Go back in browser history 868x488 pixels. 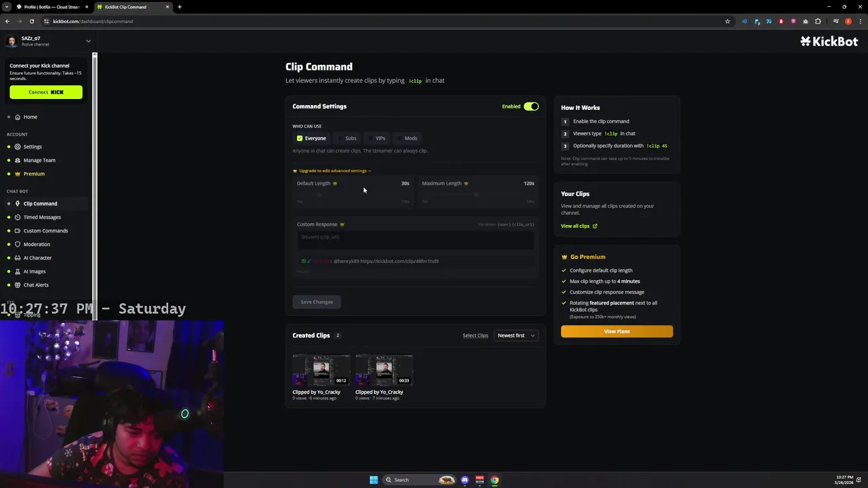7,21
